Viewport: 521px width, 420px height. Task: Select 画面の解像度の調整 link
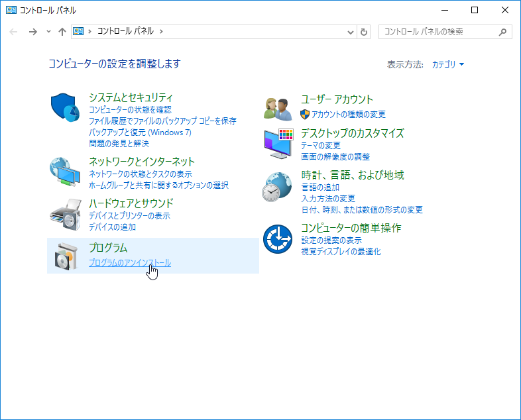pyautogui.click(x=335, y=157)
